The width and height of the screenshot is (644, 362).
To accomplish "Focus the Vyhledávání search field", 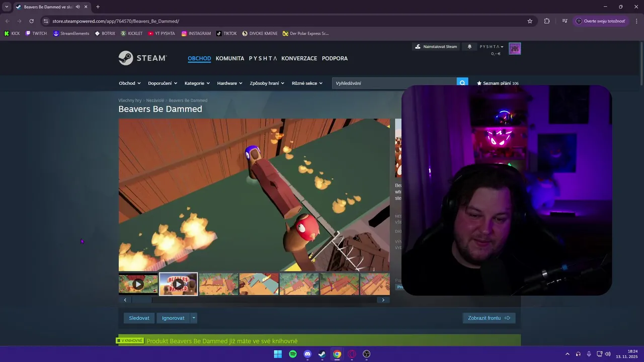I will point(394,83).
